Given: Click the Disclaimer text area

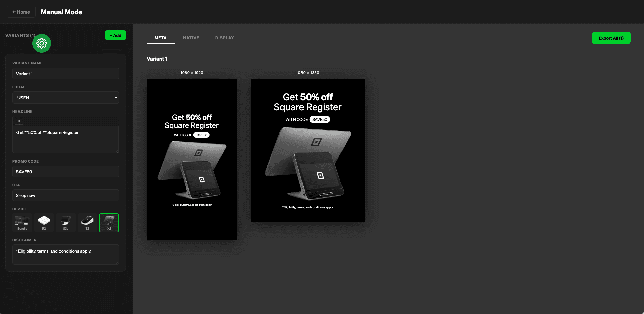Looking at the screenshot, I should (x=66, y=255).
